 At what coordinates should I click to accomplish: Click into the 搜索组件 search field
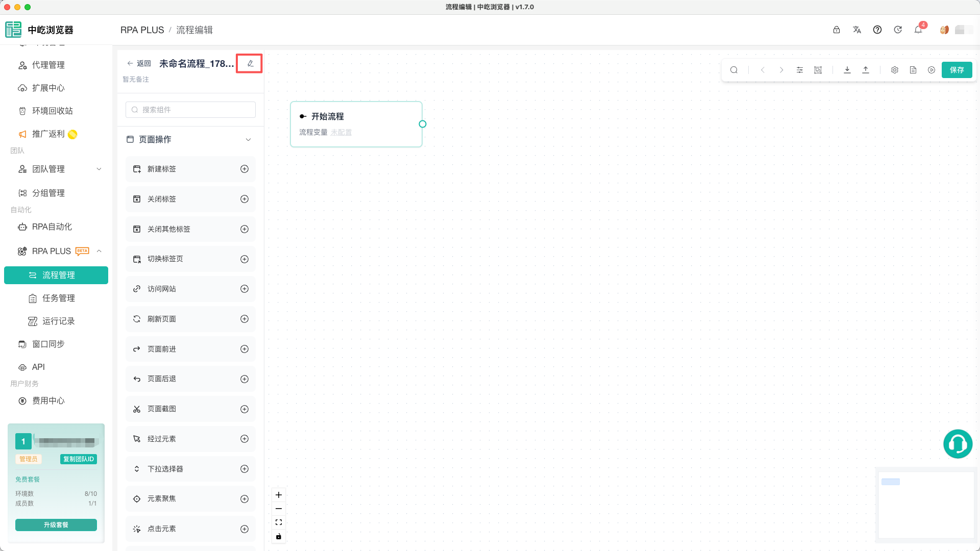(x=190, y=110)
